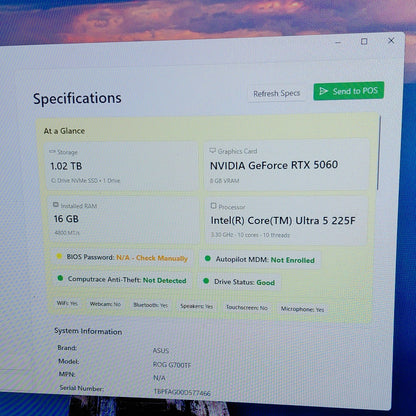
Task: Click the WiFi: Yes tag
Action: (x=67, y=303)
